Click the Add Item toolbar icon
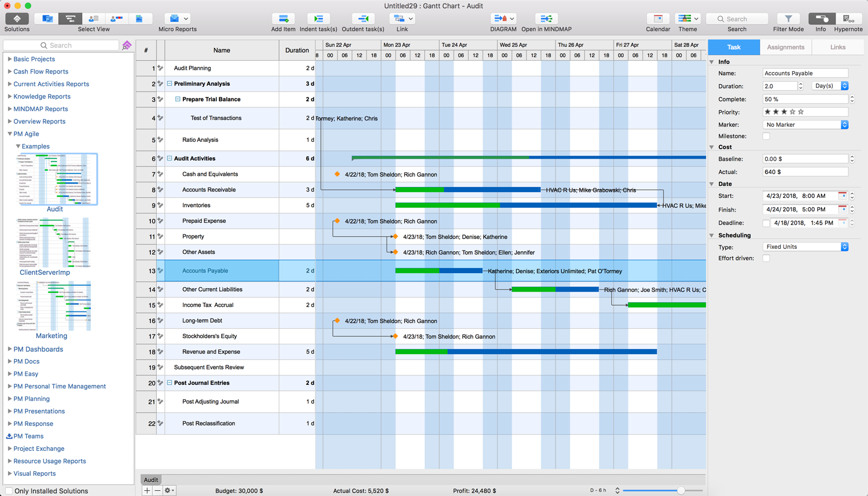The image size is (868, 496). tap(283, 19)
